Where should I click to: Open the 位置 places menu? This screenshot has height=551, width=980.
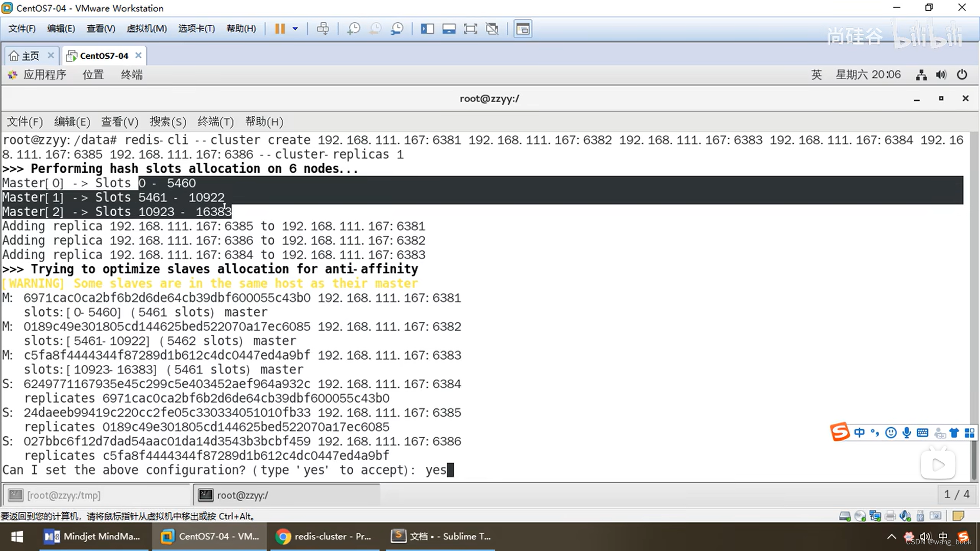[93, 74]
